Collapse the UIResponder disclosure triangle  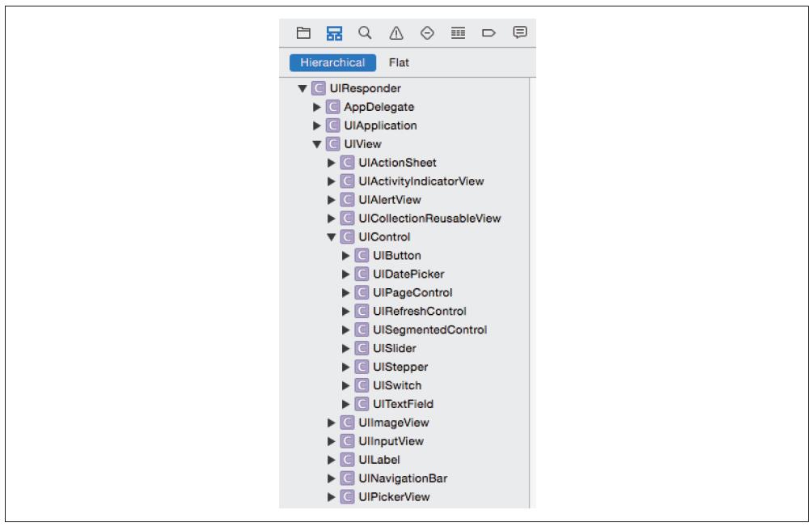[302, 88]
